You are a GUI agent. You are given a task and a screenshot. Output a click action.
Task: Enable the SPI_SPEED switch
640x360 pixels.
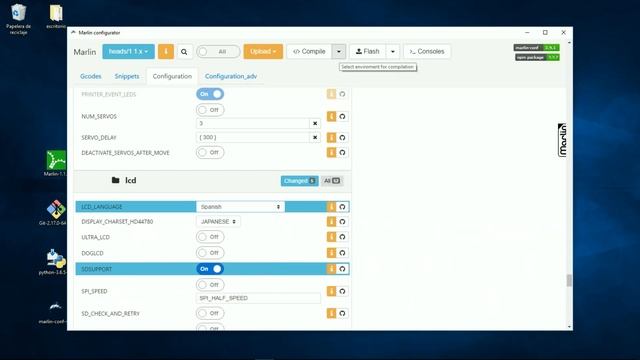click(x=210, y=284)
